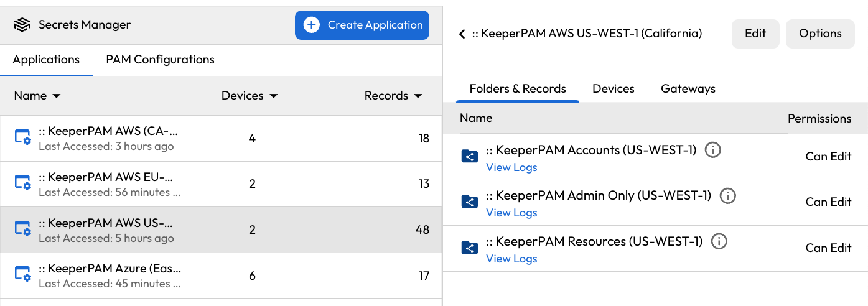
Task: Open the Gateways tab
Action: point(688,89)
